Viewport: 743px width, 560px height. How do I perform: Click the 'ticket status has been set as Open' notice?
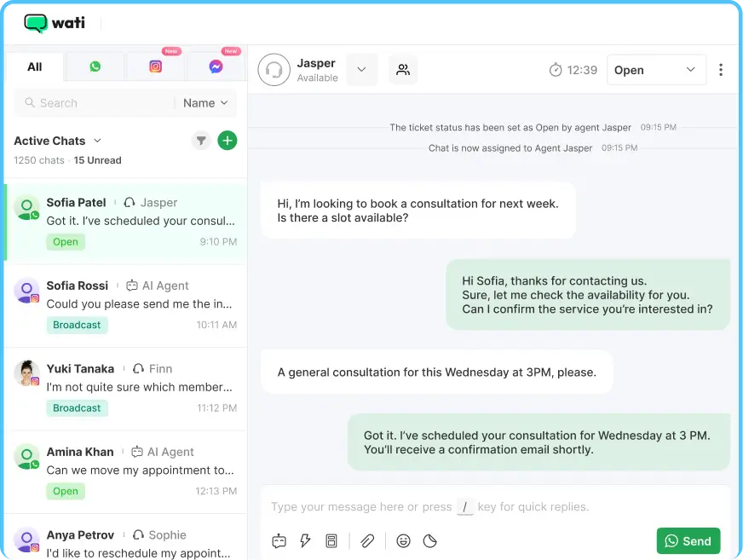point(510,128)
